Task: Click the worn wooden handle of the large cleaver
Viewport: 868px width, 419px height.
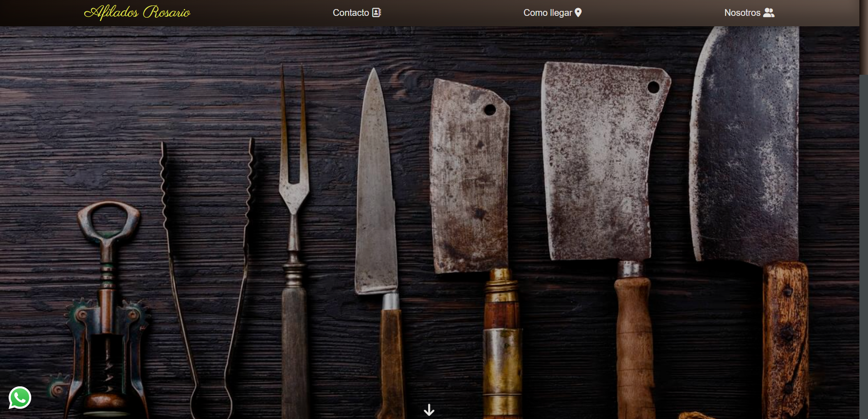Action: [x=785, y=340]
